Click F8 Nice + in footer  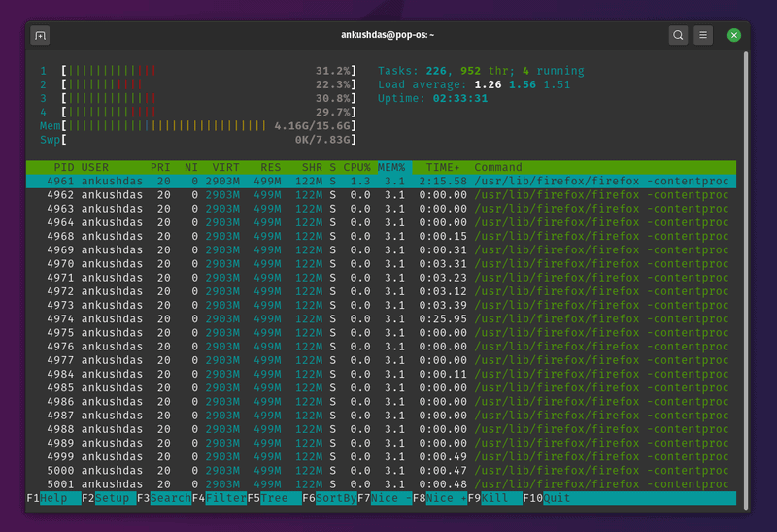point(440,498)
